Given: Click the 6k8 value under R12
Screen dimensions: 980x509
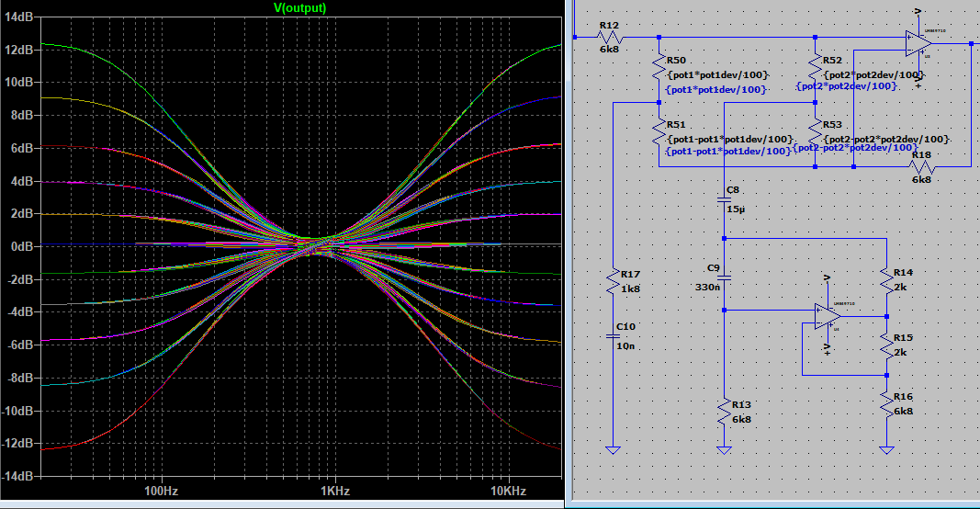Looking at the screenshot, I should click(x=609, y=49).
